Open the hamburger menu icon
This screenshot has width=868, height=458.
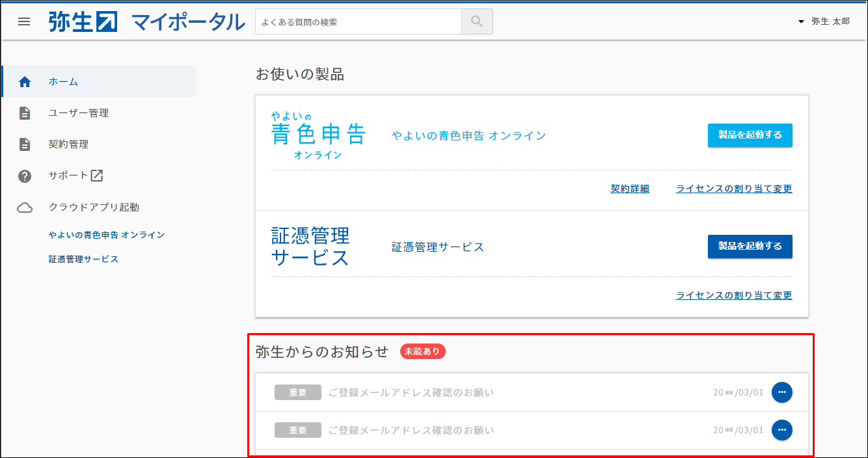tap(24, 21)
